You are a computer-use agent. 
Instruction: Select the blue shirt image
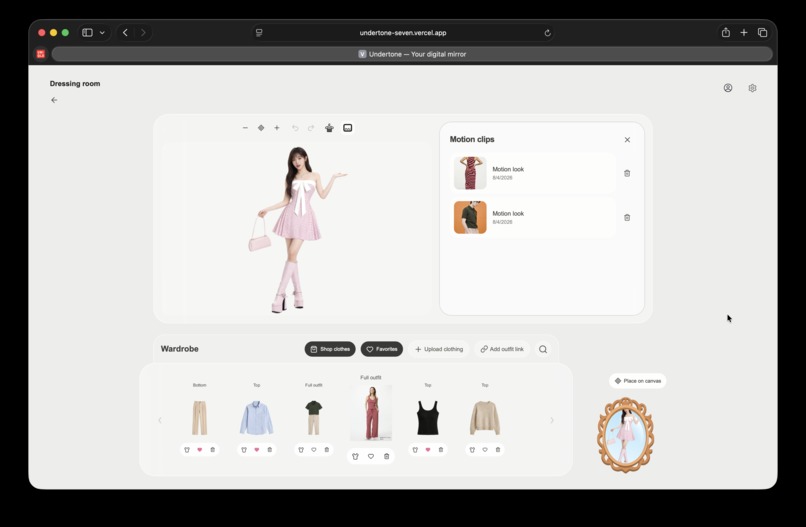(x=257, y=418)
